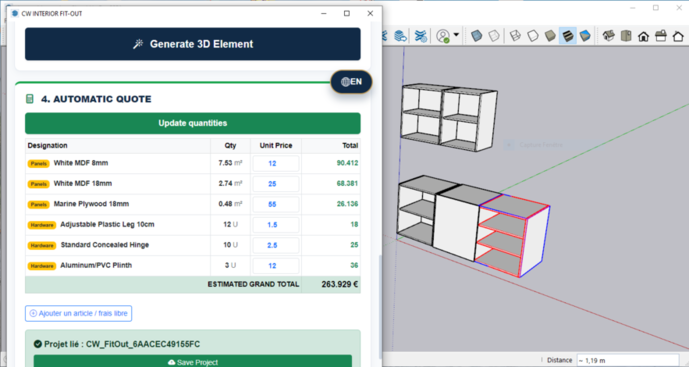This screenshot has height=367, width=689.
Task: Select the Back Edges style icon
Action: click(x=494, y=36)
